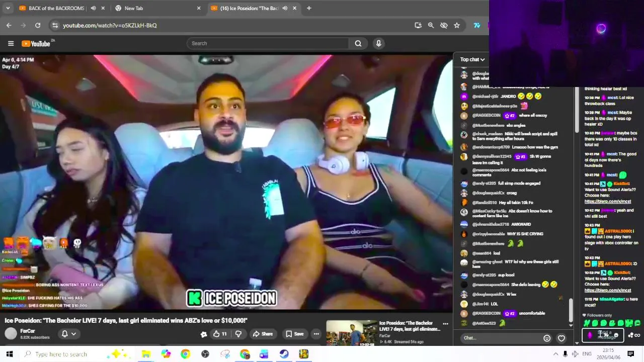The width and height of the screenshot is (644, 362).
Task: Click the install app icon in address bar
Action: 418,25
